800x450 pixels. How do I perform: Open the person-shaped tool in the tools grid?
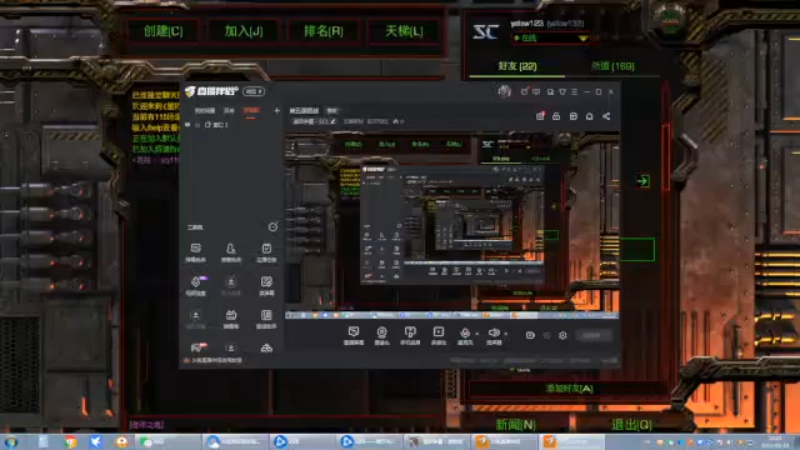click(231, 253)
